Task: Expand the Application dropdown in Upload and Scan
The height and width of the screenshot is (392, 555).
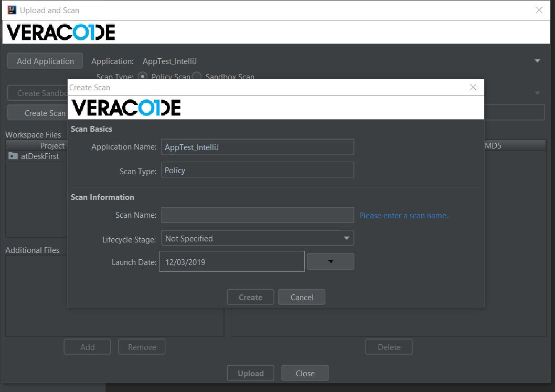Action: (x=537, y=61)
